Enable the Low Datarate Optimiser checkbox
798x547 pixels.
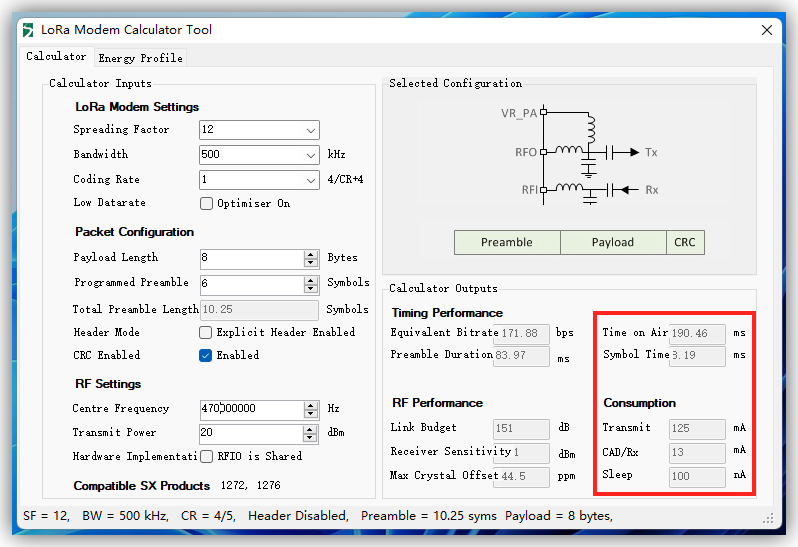(x=207, y=204)
